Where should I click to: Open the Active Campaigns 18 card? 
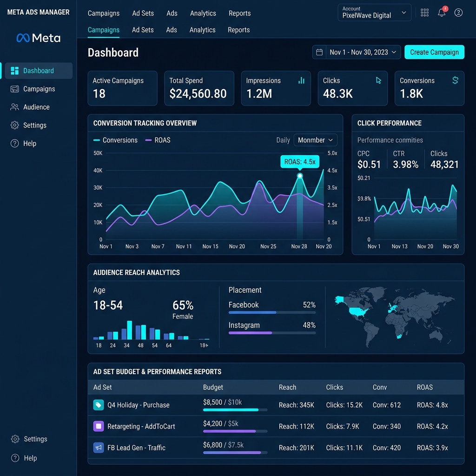click(122, 88)
